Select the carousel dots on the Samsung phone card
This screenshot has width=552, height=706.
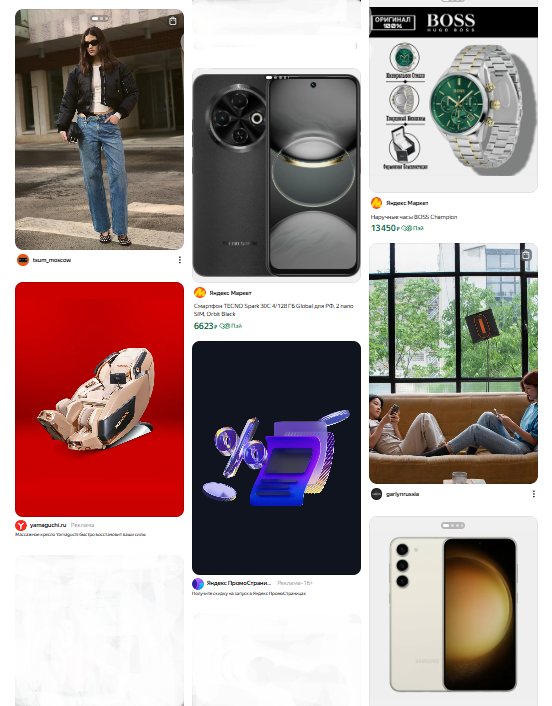coord(453,525)
